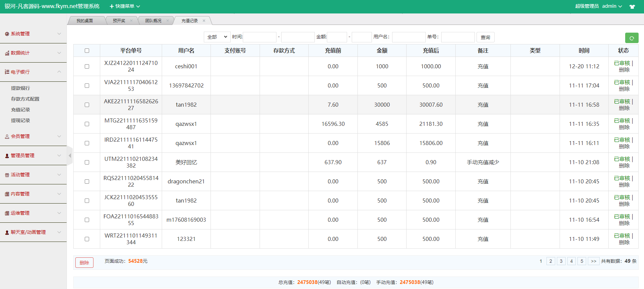Collapse the sidebar with the arrow handle
Image resolution: width=644 pixels, height=289 pixels.
point(70,156)
